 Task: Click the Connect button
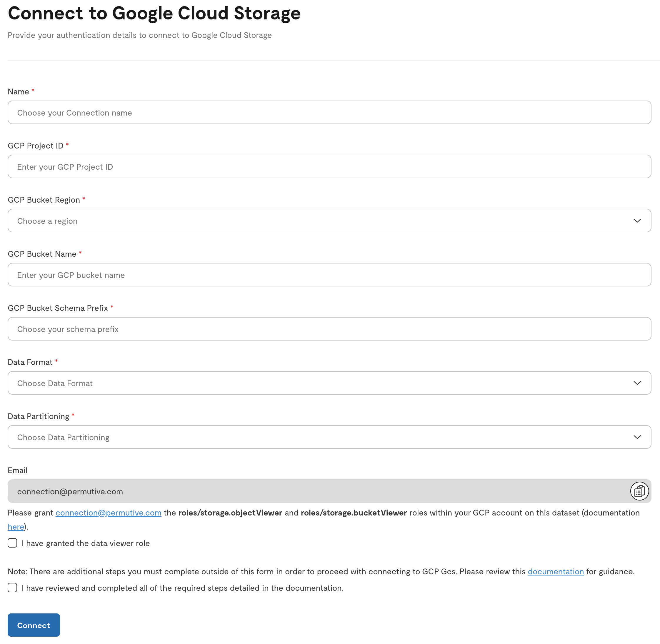pyautogui.click(x=34, y=625)
